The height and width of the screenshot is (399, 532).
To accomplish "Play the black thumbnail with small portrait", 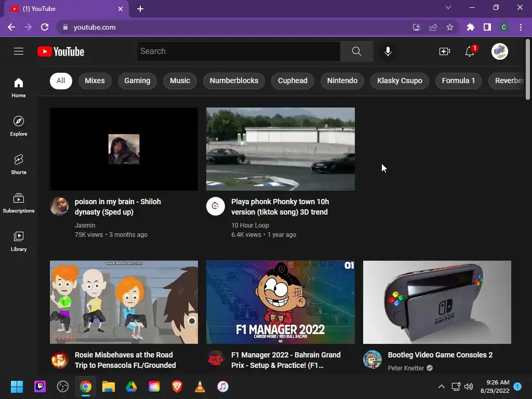I will point(124,149).
